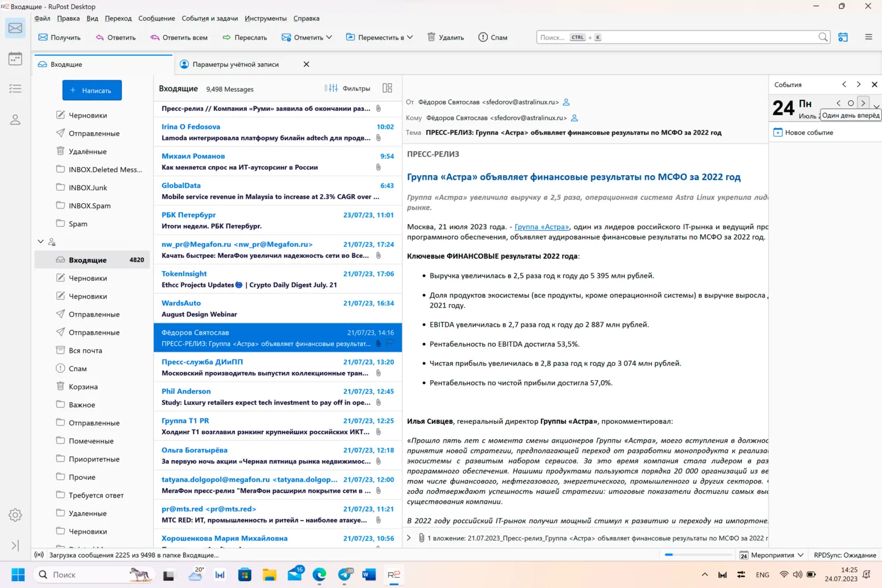Open the Filters toggle in message list
Viewport: 882px width, 588px height.
coord(347,88)
